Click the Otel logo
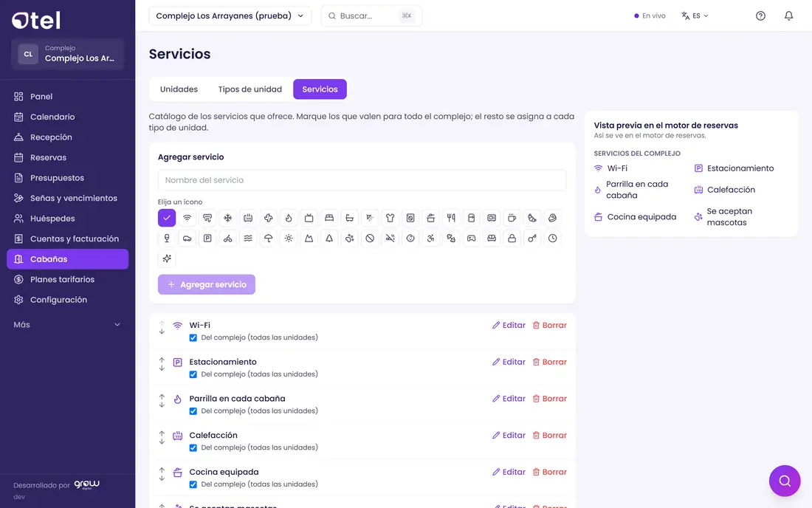 click(36, 20)
